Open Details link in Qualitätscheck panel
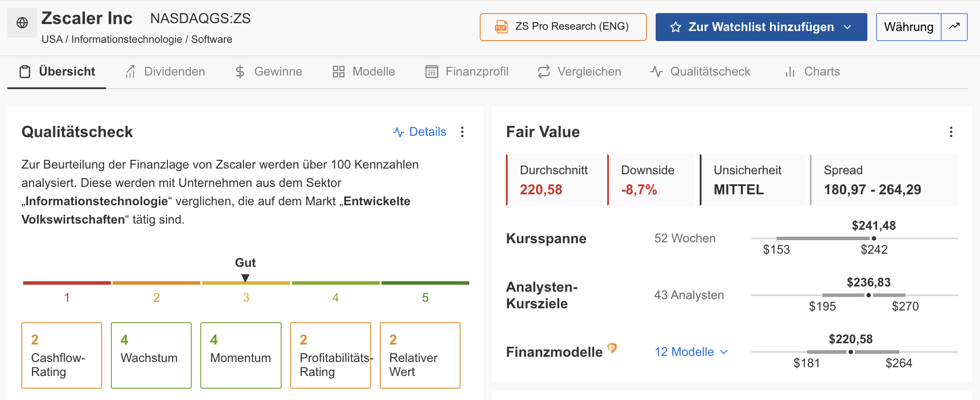Image resolution: width=980 pixels, height=400 pixels. (x=420, y=132)
